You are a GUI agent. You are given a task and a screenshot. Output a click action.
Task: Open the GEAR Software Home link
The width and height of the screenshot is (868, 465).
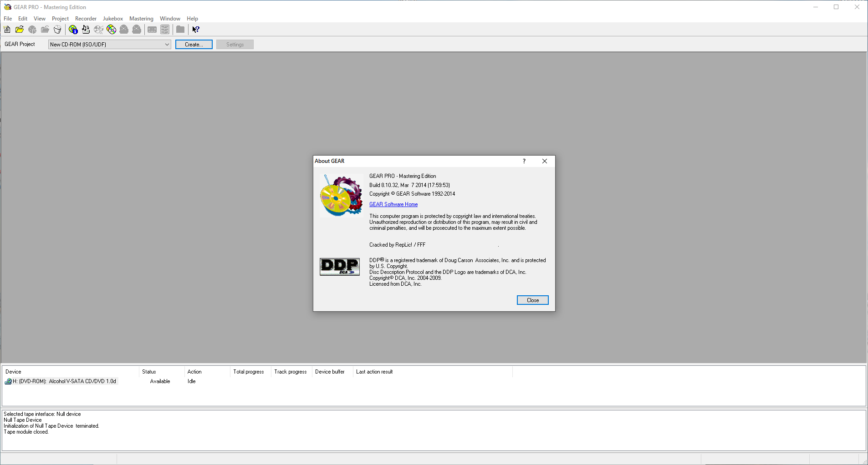(393, 204)
